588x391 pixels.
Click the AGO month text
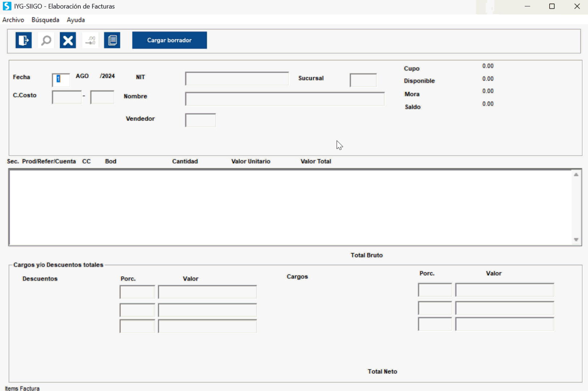pyautogui.click(x=82, y=76)
